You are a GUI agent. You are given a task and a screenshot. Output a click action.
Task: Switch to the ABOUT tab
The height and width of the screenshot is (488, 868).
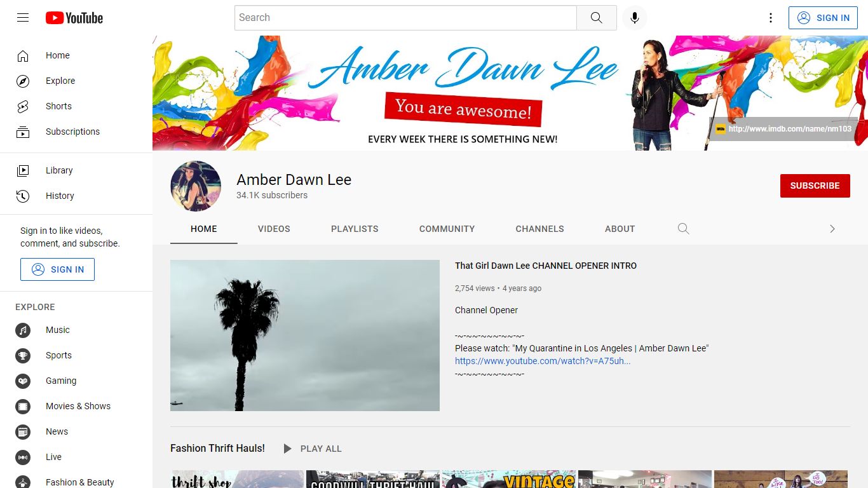pos(620,229)
